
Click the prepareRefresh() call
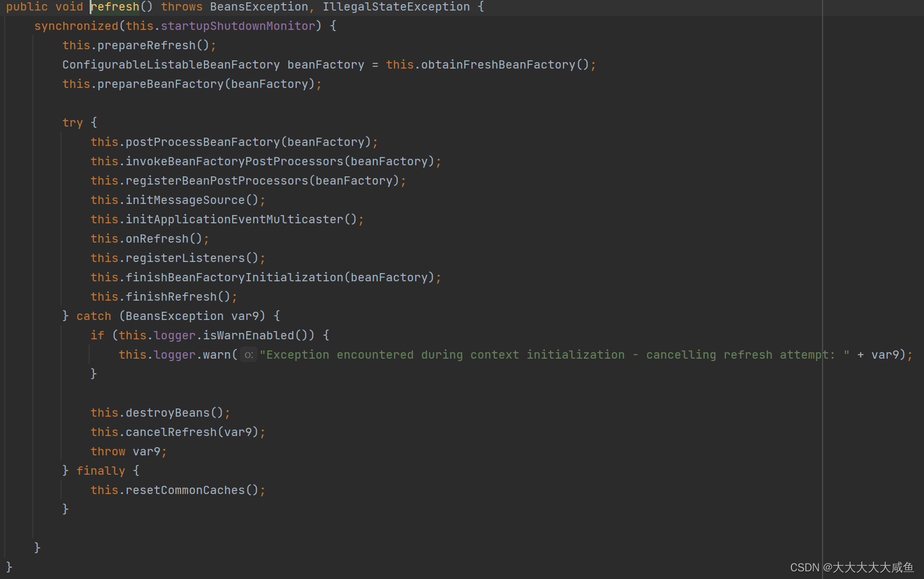click(153, 46)
